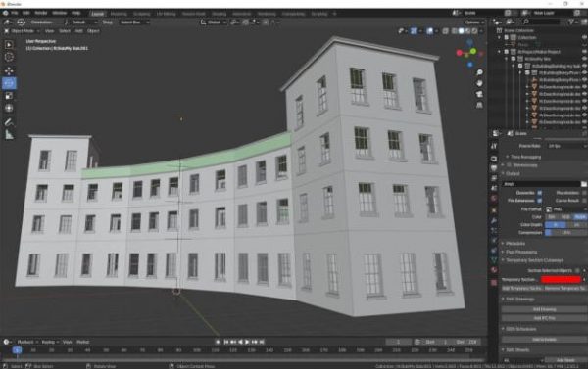Viewport: 588px width, 369px height.
Task: Click the zoom magnifier viewport icon
Action: [x=479, y=72]
